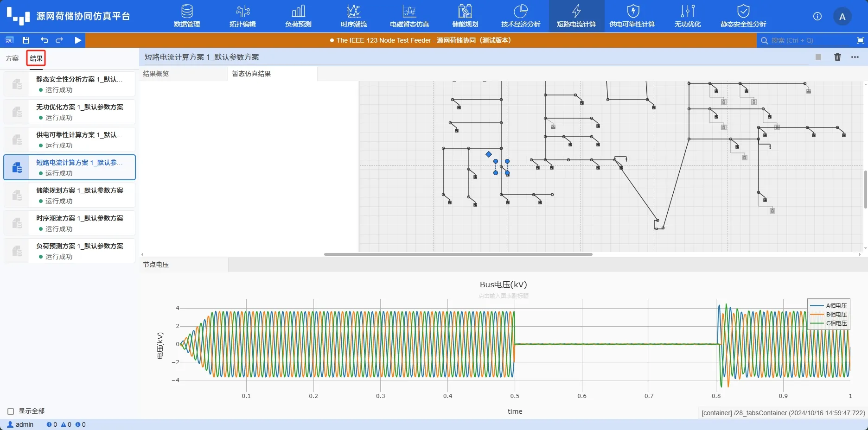Open the 电磁暂态仿真 simulation module
868x430 pixels.
coord(409,16)
